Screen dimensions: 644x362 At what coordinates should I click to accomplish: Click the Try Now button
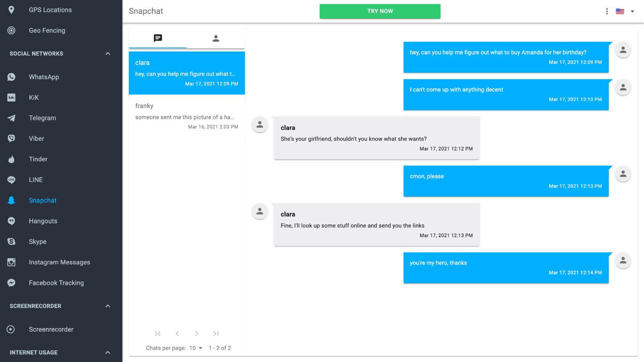[380, 11]
